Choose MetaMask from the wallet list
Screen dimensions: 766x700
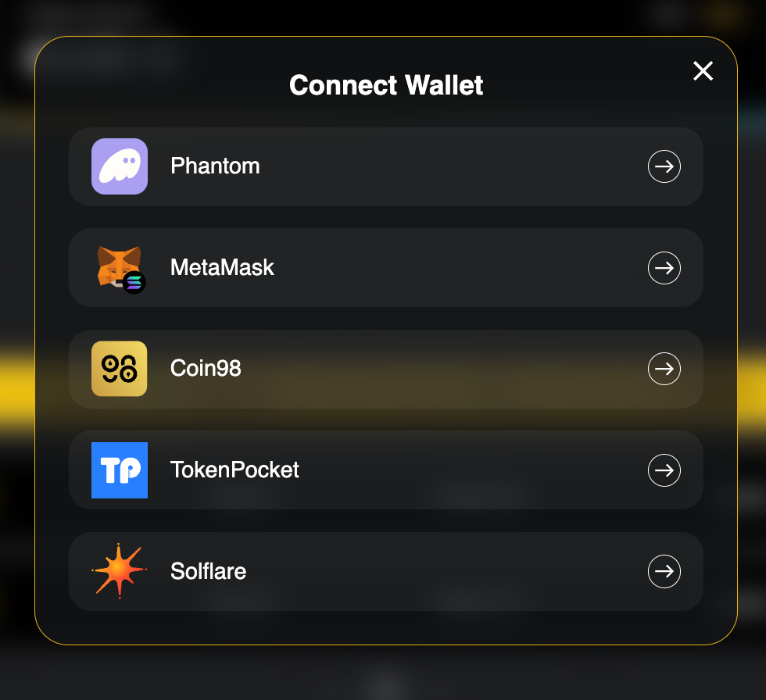point(222,268)
